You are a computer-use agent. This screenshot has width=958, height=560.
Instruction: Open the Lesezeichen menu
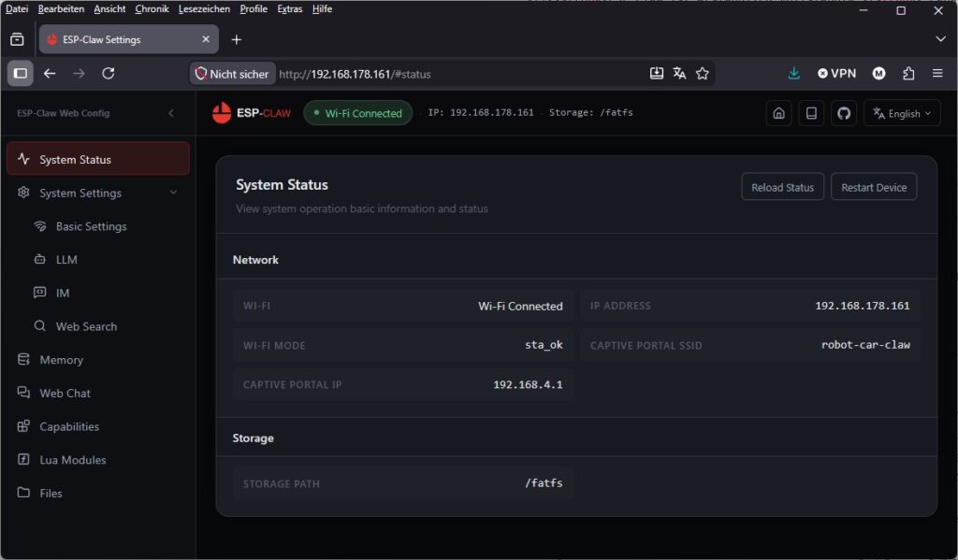pos(204,8)
